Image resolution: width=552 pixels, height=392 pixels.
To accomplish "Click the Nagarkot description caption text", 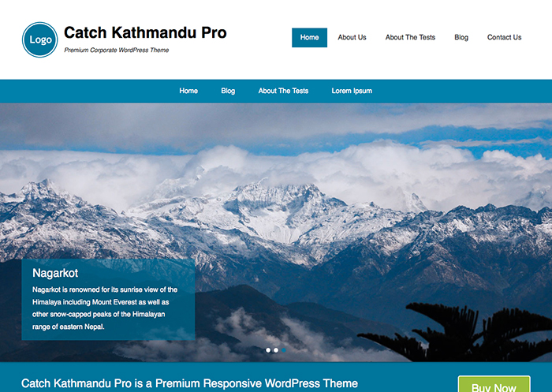I will click(x=105, y=308).
